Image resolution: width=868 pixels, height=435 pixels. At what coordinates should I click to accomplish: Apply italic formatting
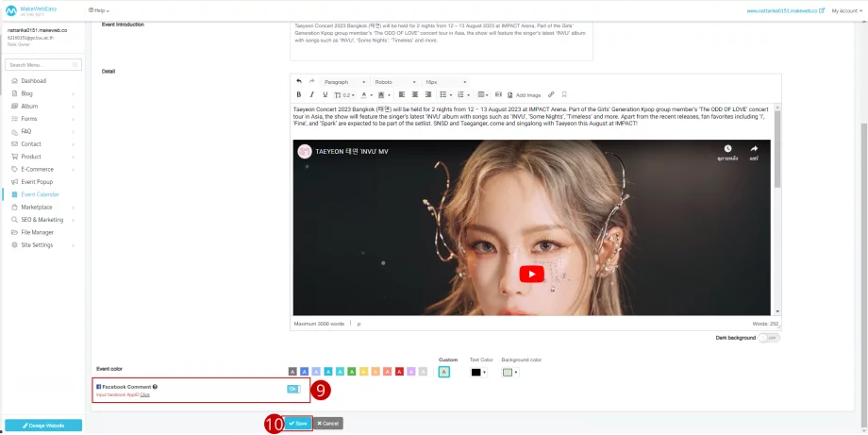[311, 94]
